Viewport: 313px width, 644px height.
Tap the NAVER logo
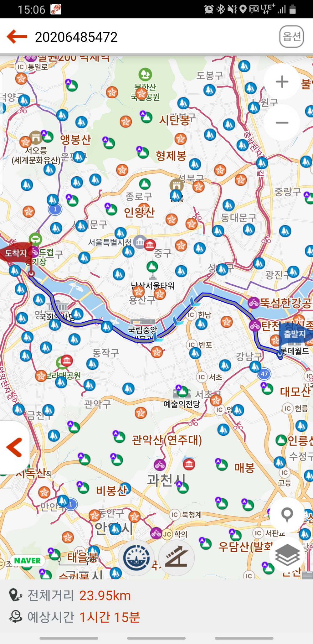pos(27,561)
